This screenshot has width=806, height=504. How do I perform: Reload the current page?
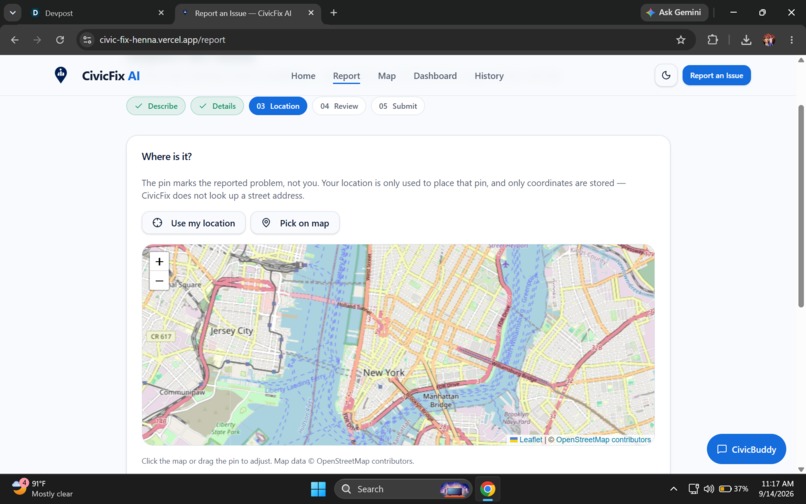point(60,40)
